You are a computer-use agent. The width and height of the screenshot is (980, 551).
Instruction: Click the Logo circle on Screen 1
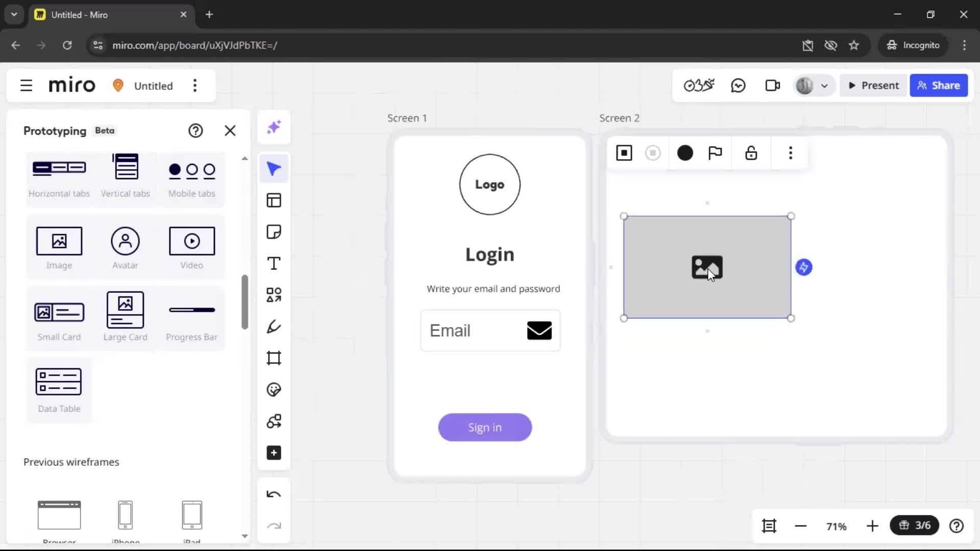pos(490,185)
